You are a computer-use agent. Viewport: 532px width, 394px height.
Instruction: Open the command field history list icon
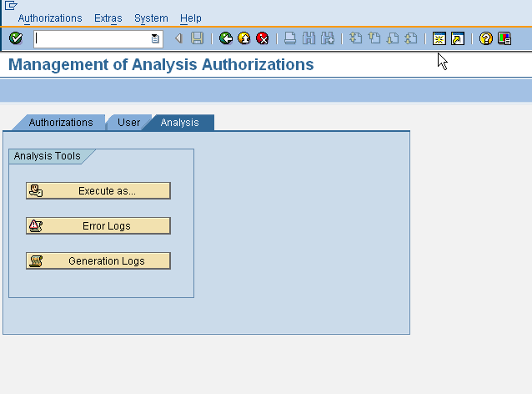[x=155, y=38]
